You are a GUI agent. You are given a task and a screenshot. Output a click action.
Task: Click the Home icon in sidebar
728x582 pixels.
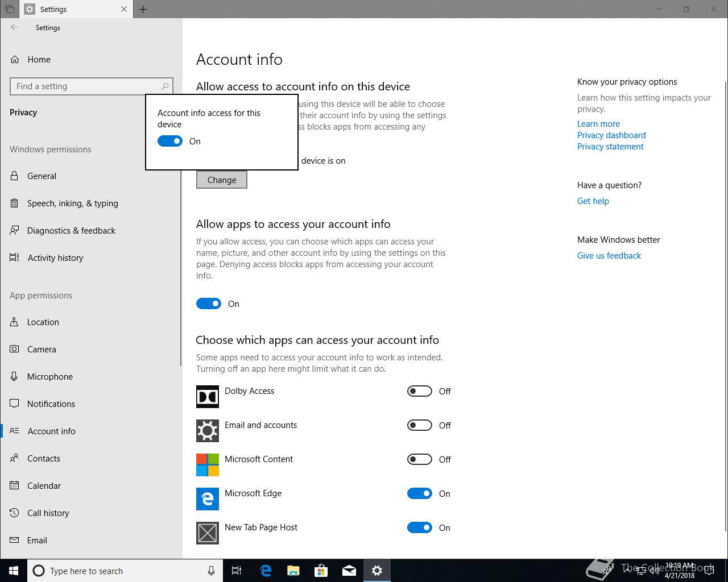[15, 60]
